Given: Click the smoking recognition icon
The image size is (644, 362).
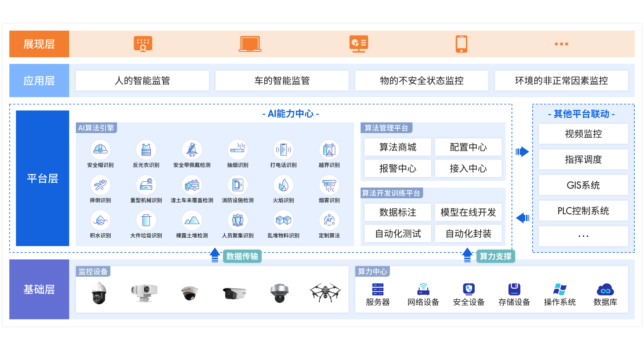Looking at the screenshot, I should pos(237,149).
